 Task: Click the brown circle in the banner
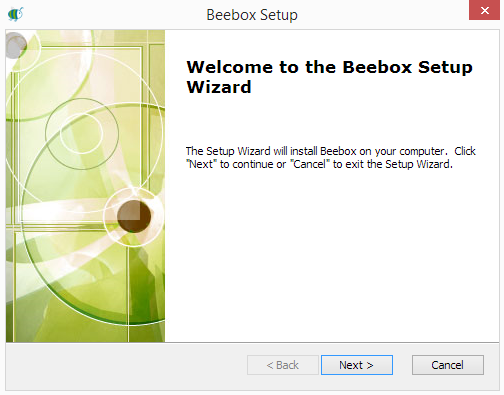[134, 216]
